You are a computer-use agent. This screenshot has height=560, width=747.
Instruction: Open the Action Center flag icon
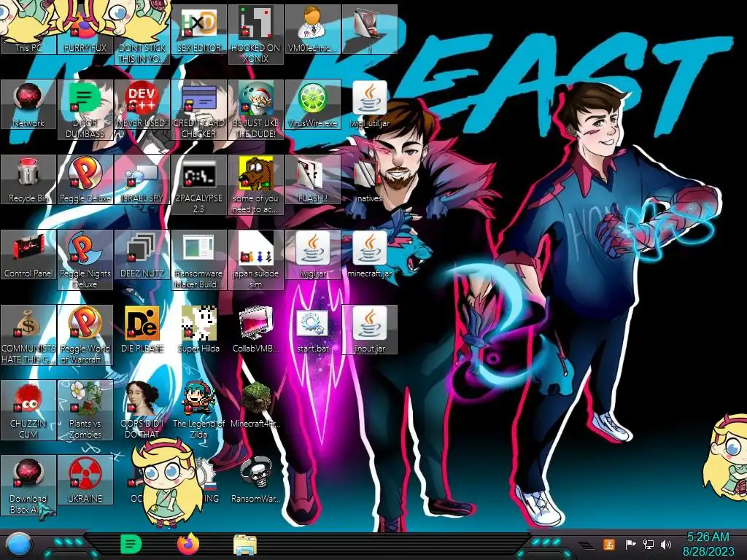[630, 544]
